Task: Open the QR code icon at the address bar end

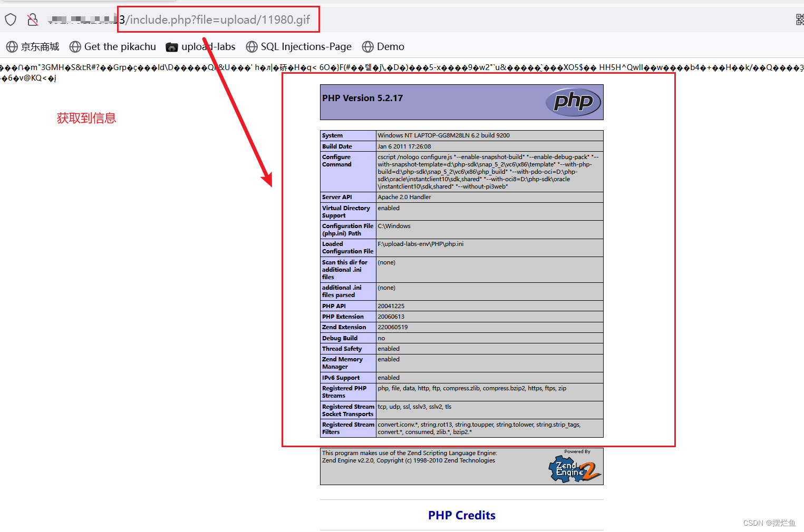Action: [800, 20]
